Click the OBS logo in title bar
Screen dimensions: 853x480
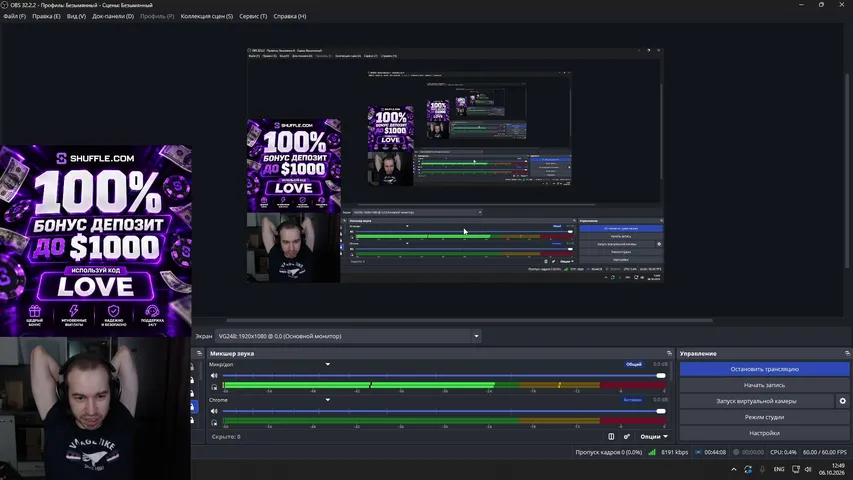[5, 5]
